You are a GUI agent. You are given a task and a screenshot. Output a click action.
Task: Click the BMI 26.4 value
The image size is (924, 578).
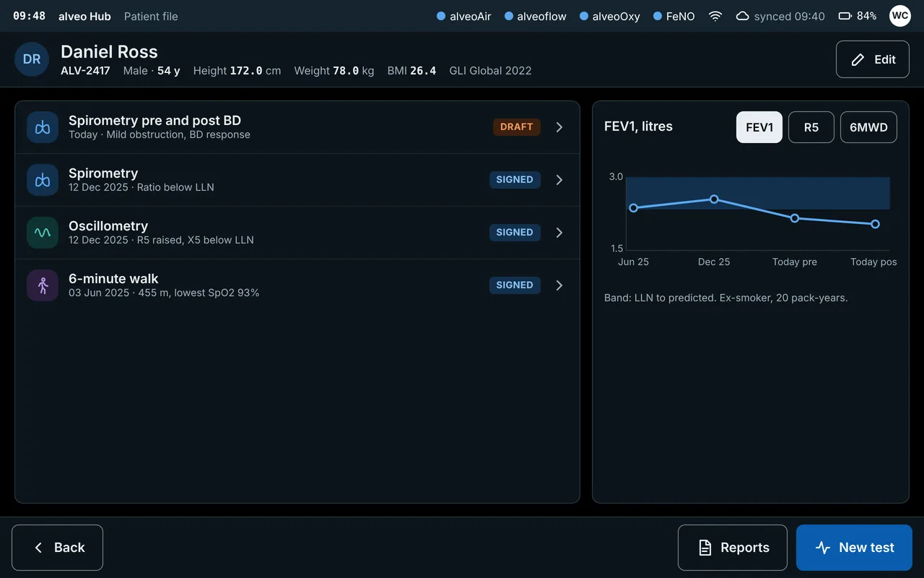tap(411, 71)
